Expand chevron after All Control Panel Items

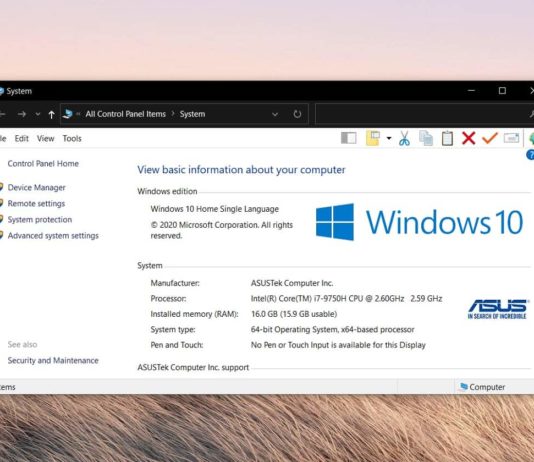pyautogui.click(x=173, y=114)
